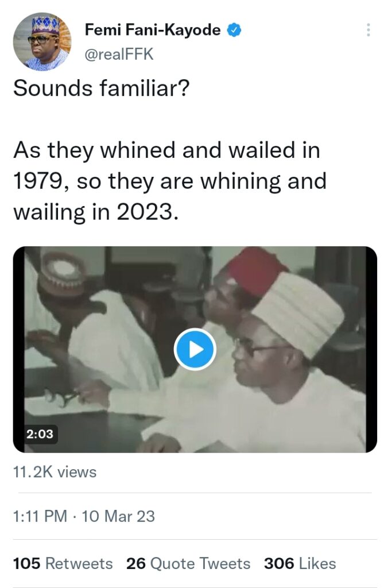
Task: View the 26 Quote Tweets
Action: point(188,563)
